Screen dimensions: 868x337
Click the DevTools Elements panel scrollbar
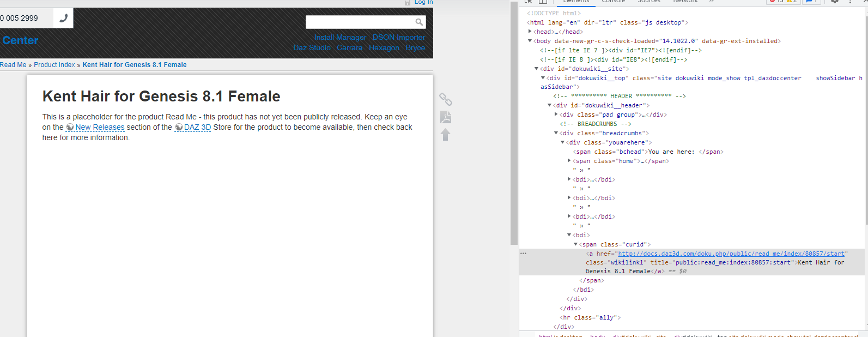click(866, 120)
